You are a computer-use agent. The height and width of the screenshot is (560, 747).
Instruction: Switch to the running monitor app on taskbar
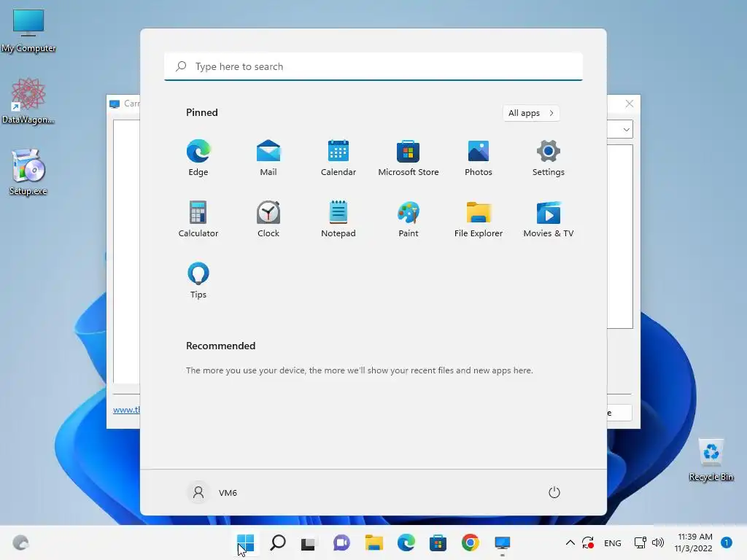[x=502, y=542]
